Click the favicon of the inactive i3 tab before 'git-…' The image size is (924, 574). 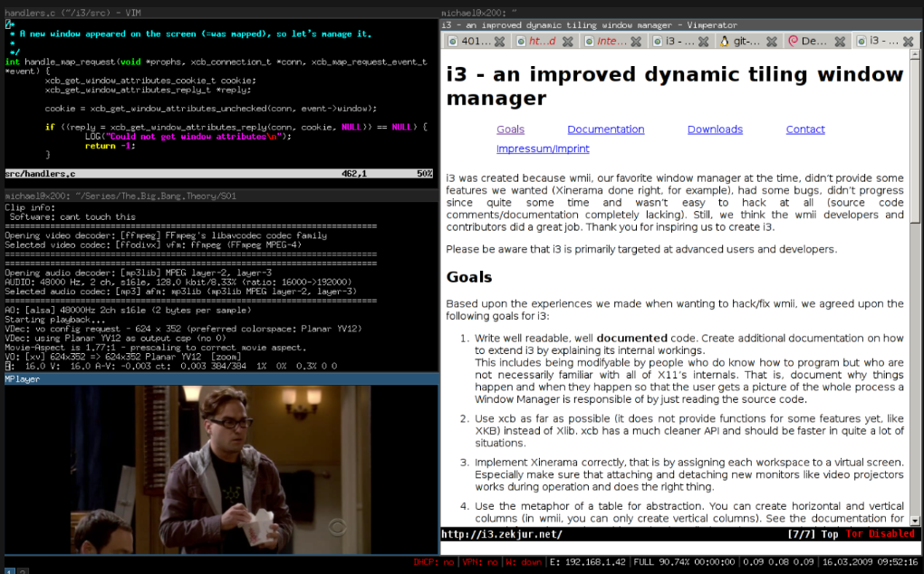[657, 42]
